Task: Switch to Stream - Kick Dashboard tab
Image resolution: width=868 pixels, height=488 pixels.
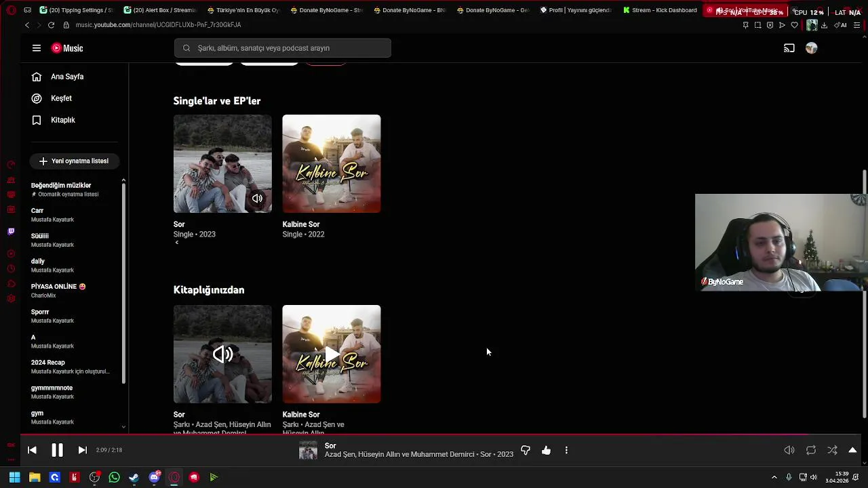Action: pos(660,10)
